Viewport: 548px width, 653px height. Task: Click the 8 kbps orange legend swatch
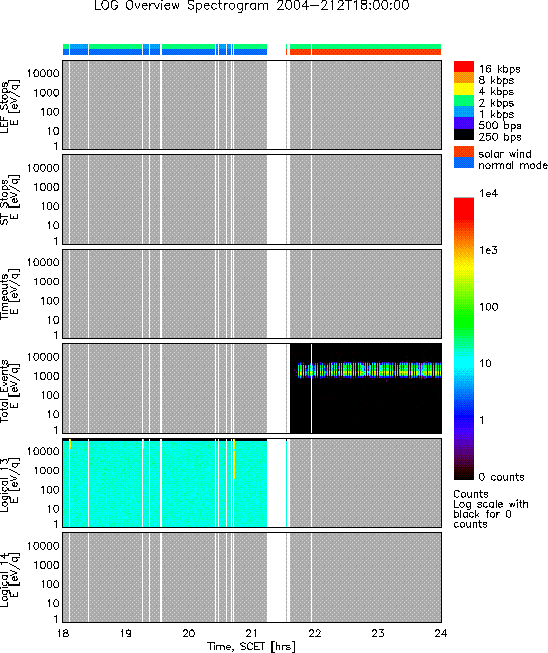click(464, 78)
